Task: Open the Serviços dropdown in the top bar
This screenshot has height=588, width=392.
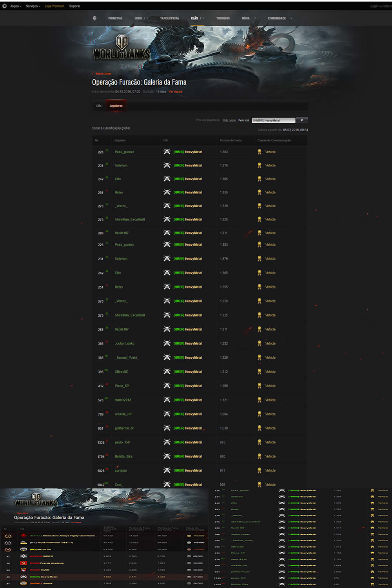Action: pos(33,6)
